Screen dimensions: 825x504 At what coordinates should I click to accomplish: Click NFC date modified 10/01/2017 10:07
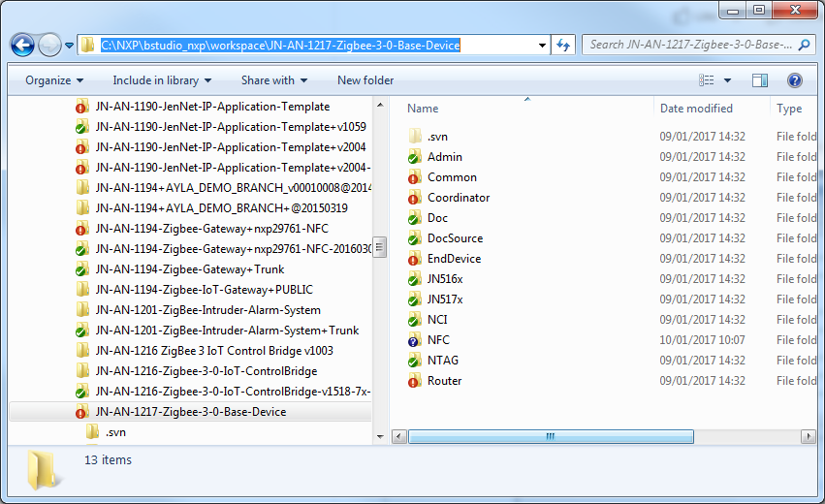pyautogui.click(x=703, y=340)
